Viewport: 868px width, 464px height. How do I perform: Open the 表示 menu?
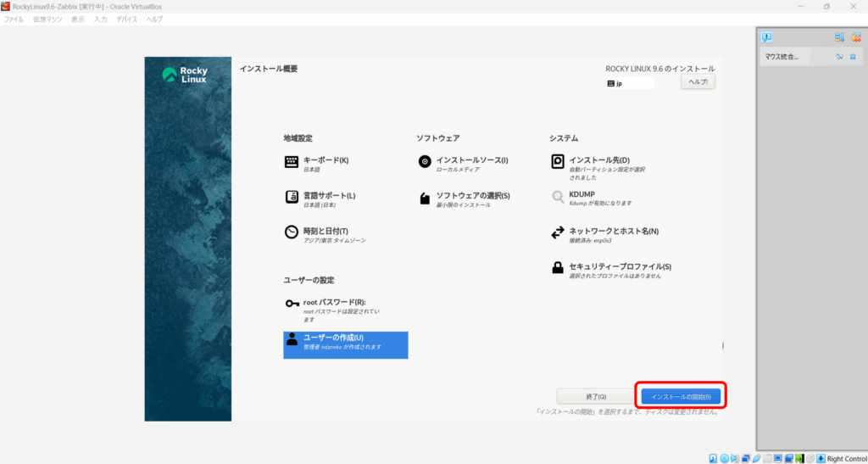78,20
